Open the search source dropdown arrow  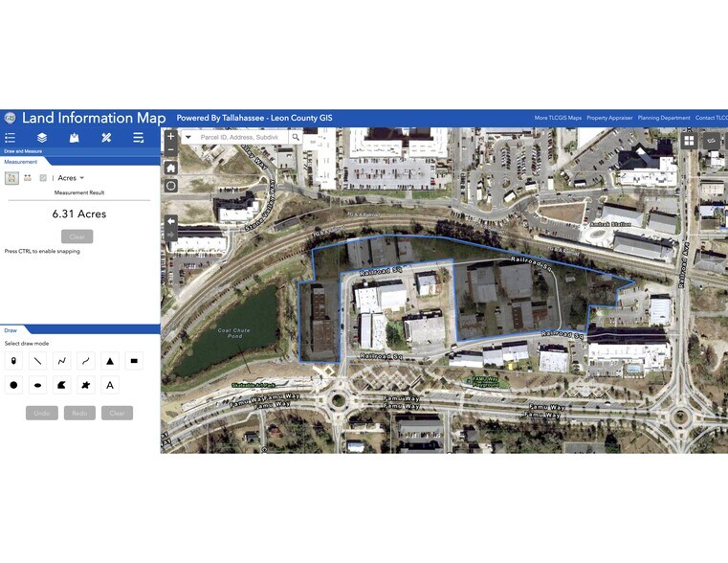188,137
